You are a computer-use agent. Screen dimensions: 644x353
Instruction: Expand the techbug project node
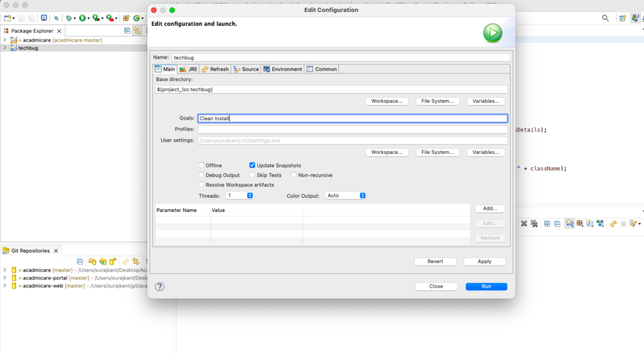(x=4, y=48)
